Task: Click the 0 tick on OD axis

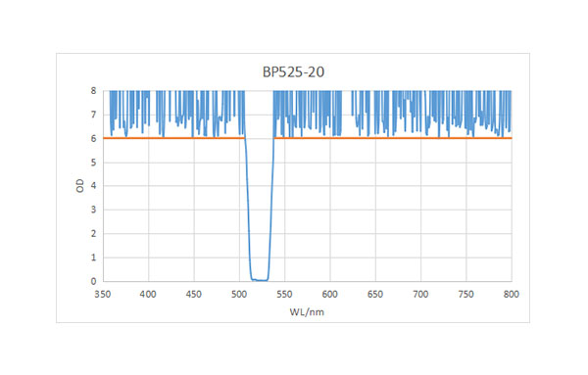Action: coord(93,281)
